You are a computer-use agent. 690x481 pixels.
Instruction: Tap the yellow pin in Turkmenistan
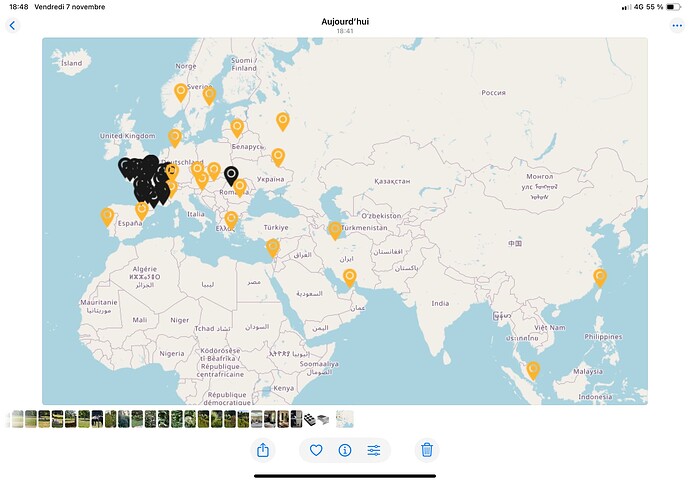point(335,229)
